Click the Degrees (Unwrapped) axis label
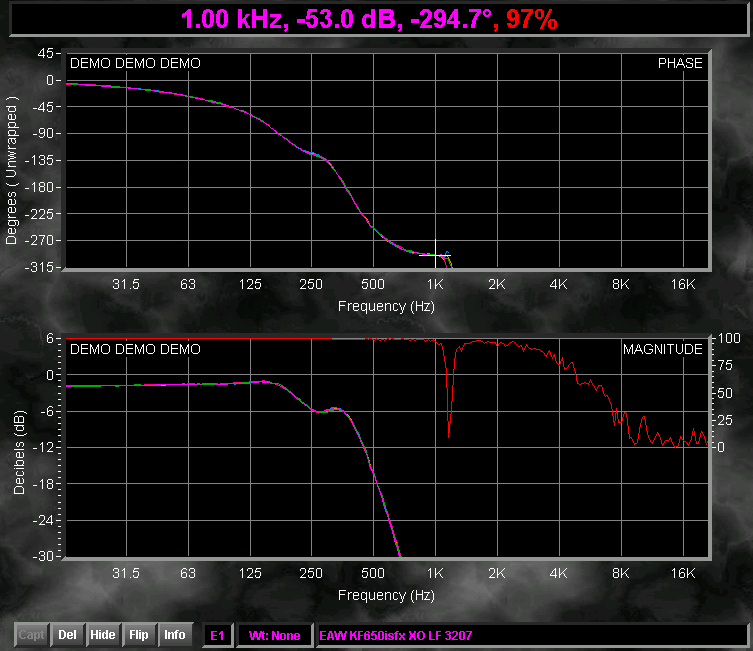This screenshot has height=651, width=753. (x=11, y=170)
